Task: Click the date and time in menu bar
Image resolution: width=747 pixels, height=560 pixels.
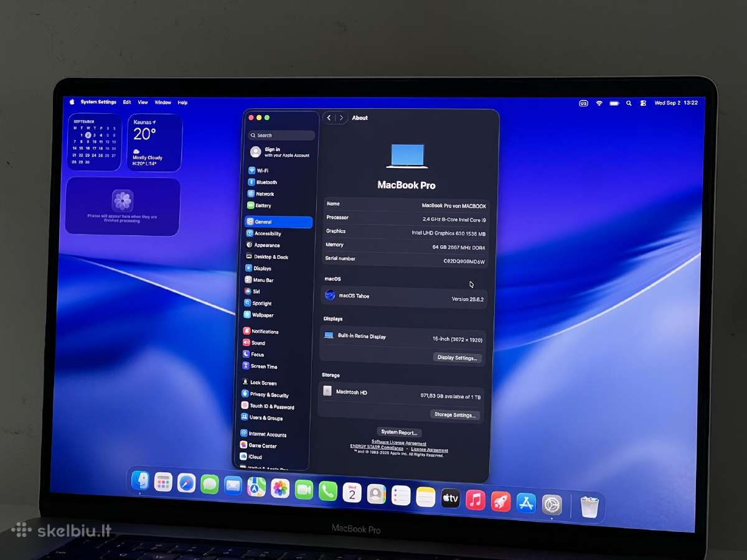Action: point(676,103)
